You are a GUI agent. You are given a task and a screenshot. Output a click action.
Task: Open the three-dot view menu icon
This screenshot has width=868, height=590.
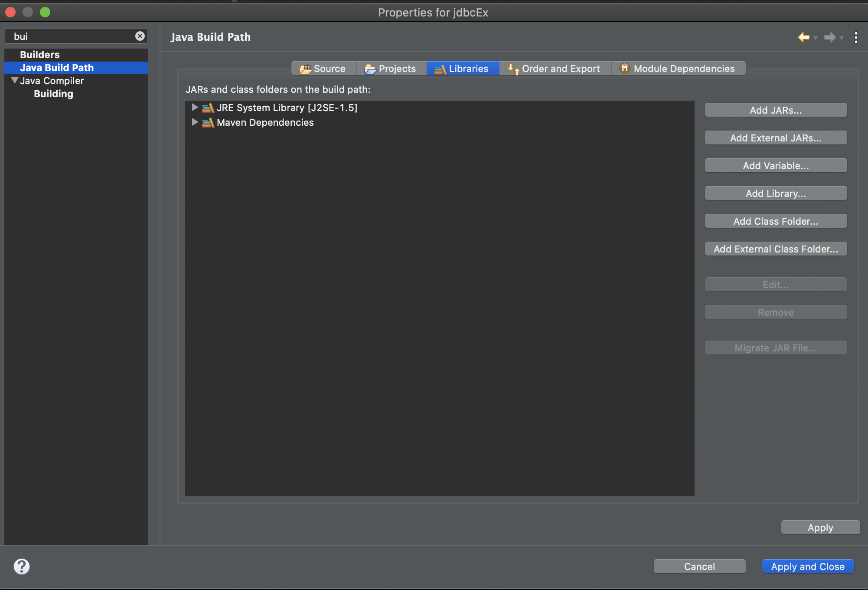(x=856, y=37)
